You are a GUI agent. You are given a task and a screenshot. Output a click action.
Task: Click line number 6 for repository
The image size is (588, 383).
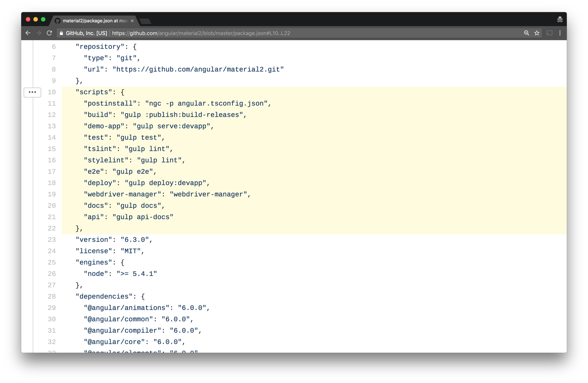point(54,47)
